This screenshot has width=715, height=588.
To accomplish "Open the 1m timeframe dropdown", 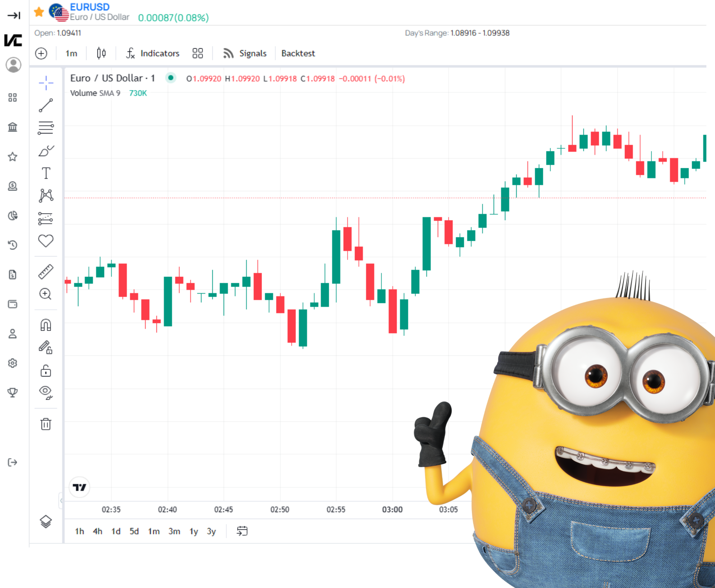I will [x=71, y=53].
